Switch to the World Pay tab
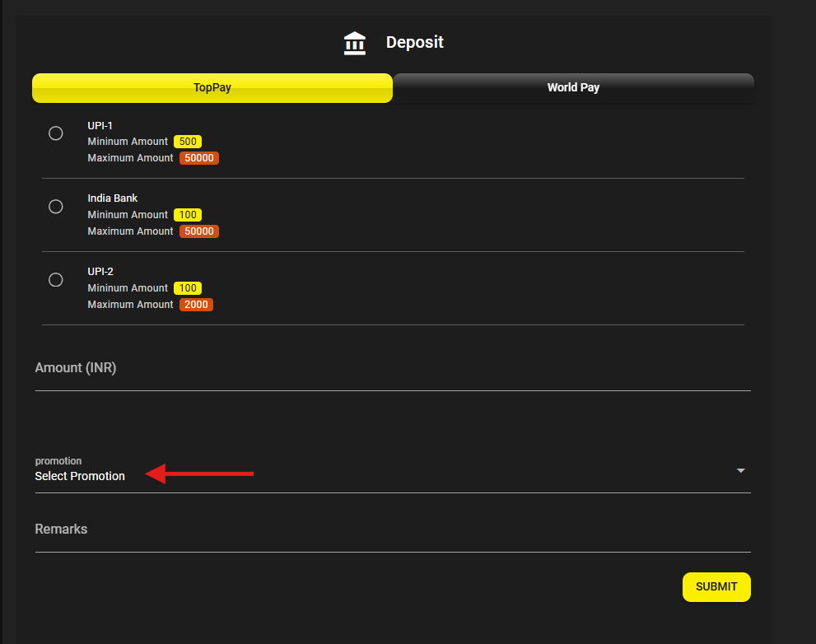Viewport: 816px width, 644px height. coord(573,88)
